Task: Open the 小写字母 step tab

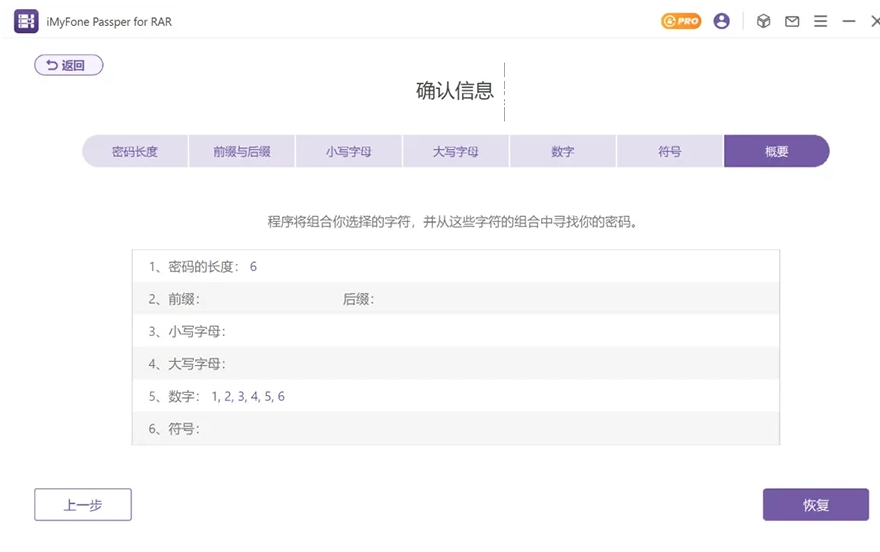Action: (348, 152)
